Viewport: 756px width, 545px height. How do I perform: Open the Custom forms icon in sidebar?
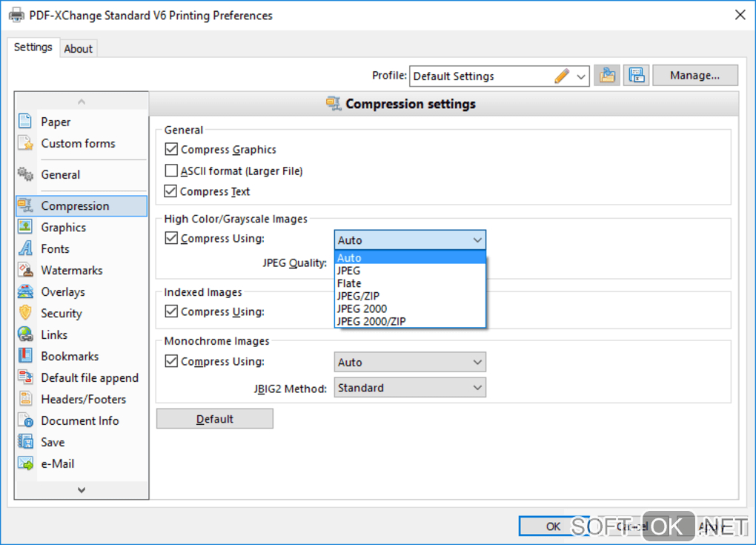point(25,143)
